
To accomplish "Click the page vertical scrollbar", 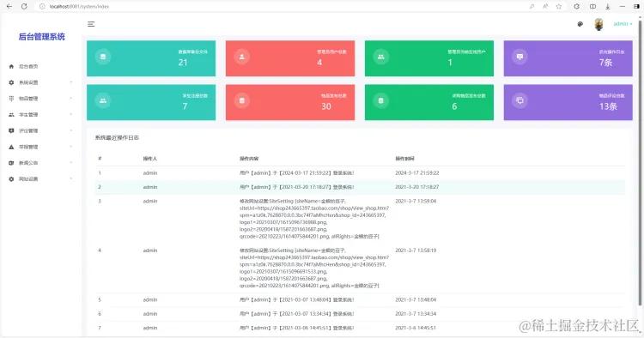I will tap(640, 162).
